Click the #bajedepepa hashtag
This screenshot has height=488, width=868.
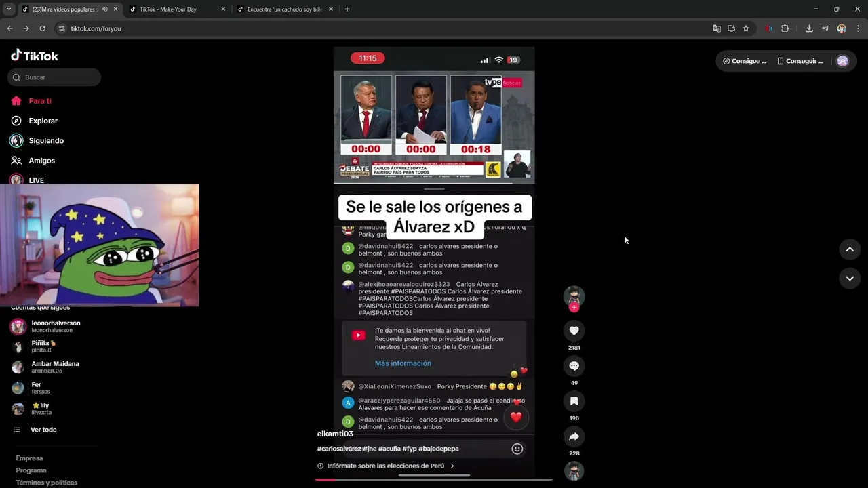point(439,449)
